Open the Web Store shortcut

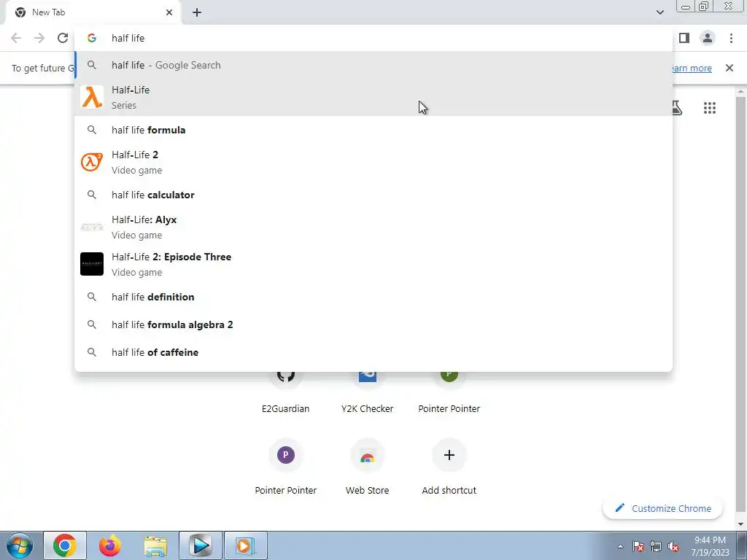(x=368, y=467)
